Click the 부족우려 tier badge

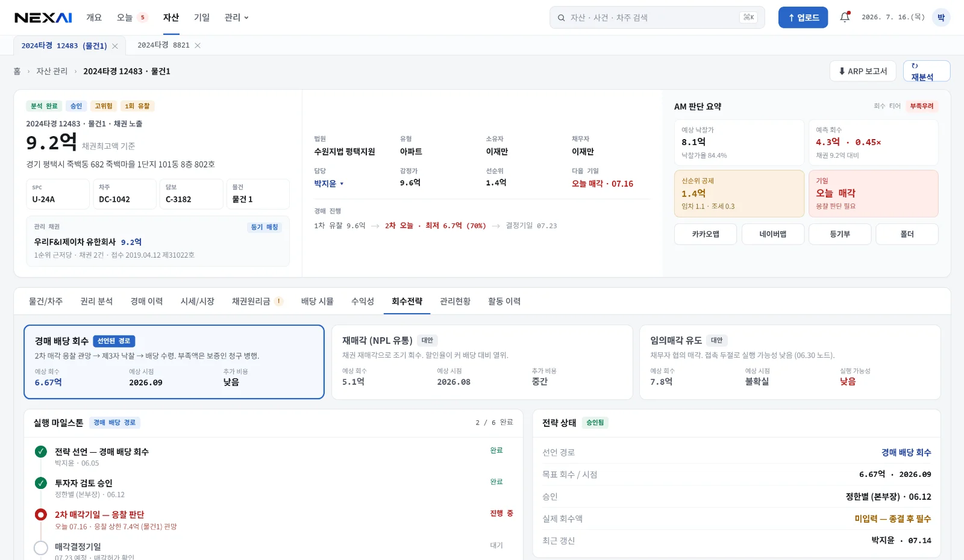[922, 106]
